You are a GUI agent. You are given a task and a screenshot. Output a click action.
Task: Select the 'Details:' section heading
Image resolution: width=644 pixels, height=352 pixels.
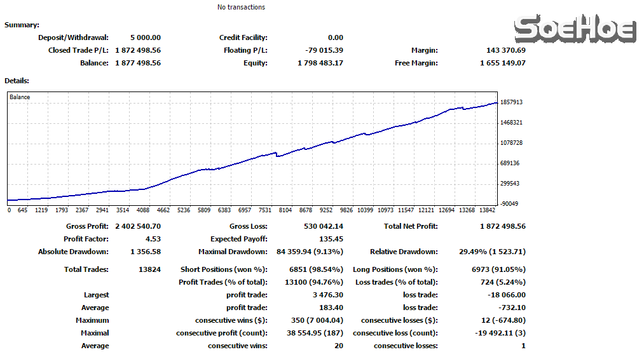tap(17, 81)
